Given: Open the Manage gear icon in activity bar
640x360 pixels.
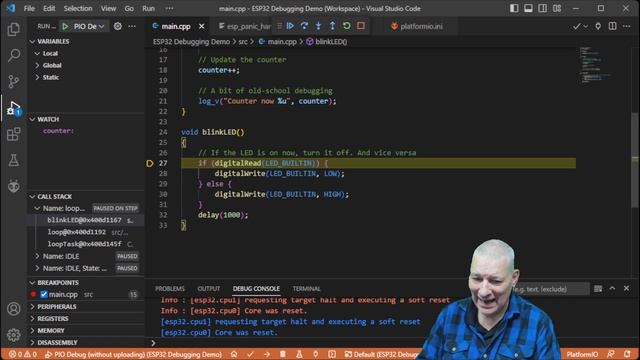Looking at the screenshot, I should [x=13, y=335].
